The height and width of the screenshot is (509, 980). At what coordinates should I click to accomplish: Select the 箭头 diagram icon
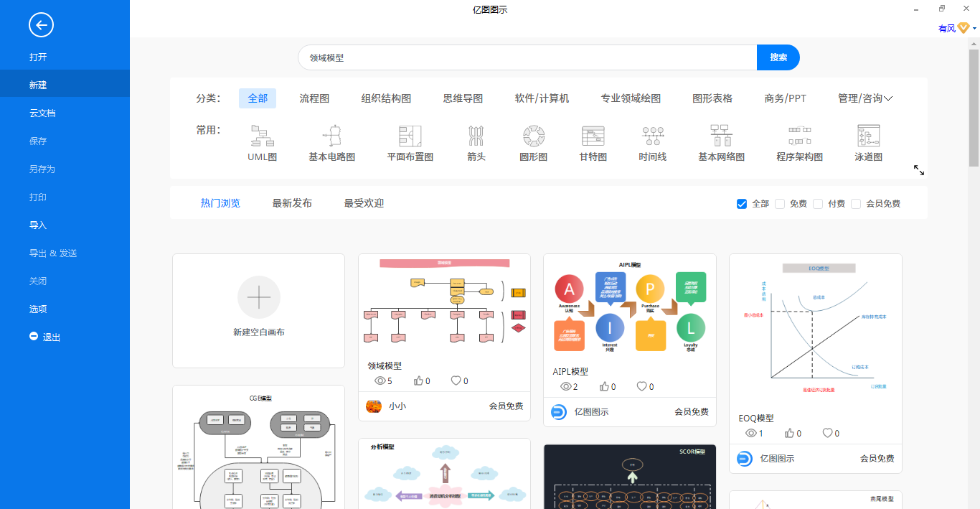476,136
